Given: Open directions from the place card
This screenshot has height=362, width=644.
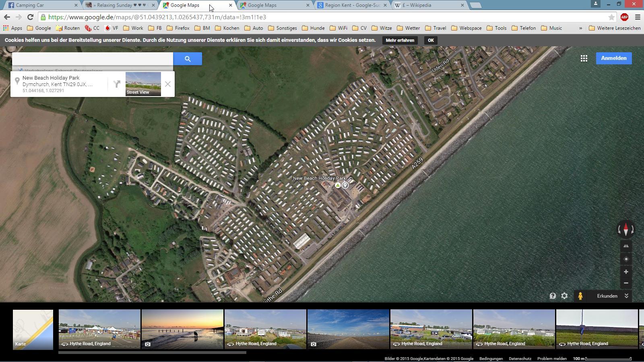Looking at the screenshot, I should (117, 84).
